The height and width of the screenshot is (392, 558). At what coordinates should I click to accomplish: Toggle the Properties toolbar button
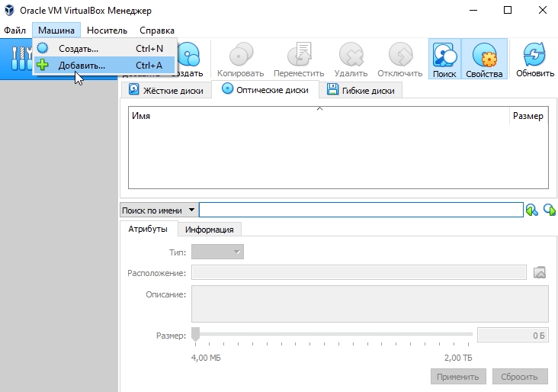coord(484,59)
